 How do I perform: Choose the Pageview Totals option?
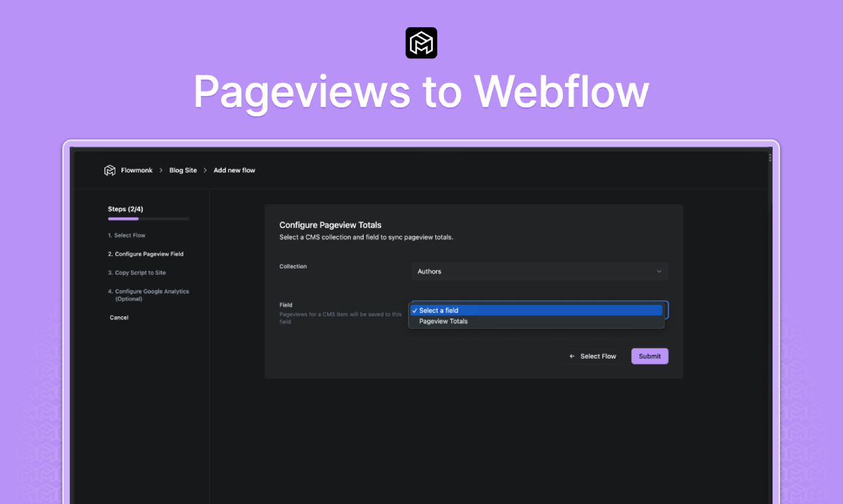pos(536,321)
